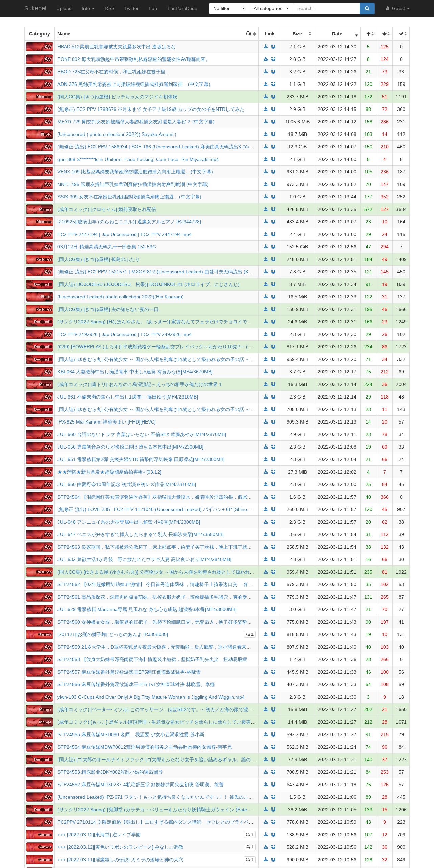The height and width of the screenshot is (868, 434).
Task: Download torrent file for ADN-376 row
Action: (x=266, y=84)
